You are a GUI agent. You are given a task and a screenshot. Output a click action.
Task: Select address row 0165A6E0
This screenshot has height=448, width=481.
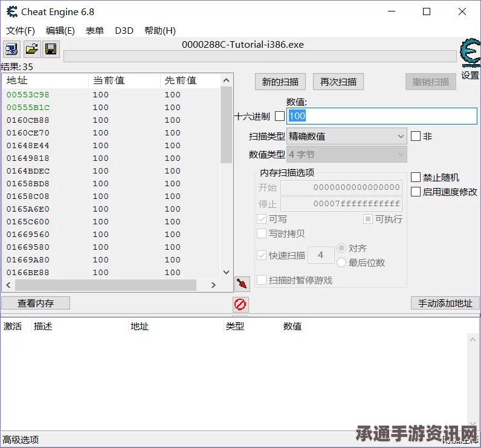coord(111,209)
